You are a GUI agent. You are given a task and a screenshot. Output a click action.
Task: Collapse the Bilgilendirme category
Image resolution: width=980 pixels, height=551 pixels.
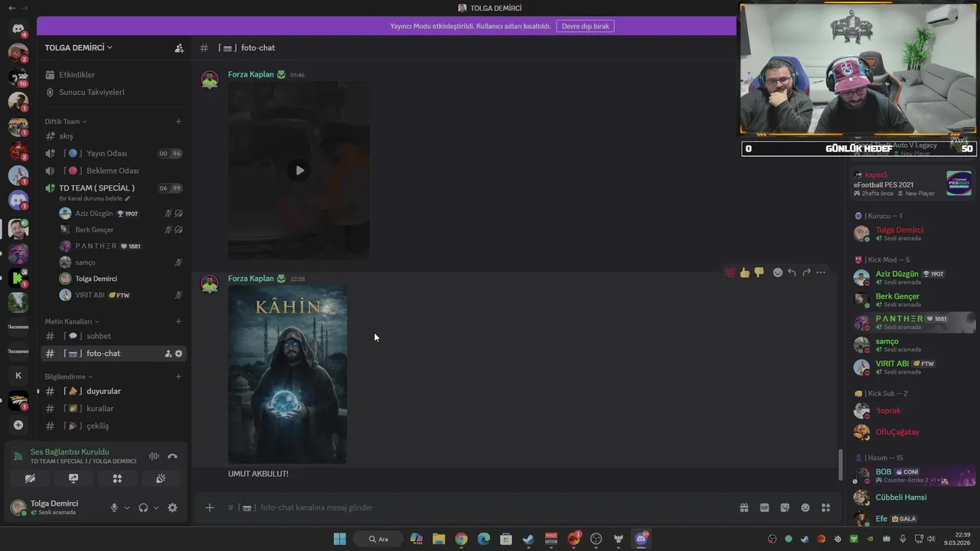tap(69, 377)
